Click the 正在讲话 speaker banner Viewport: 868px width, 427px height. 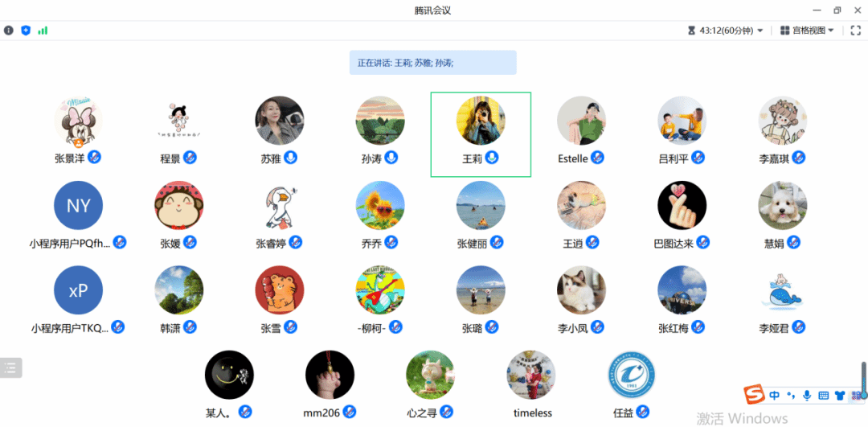tap(432, 63)
